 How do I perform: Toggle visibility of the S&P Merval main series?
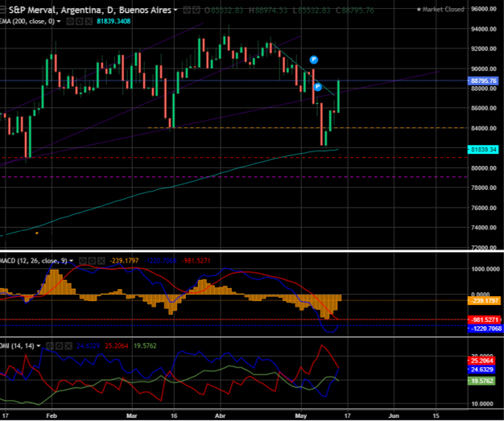(x=187, y=10)
